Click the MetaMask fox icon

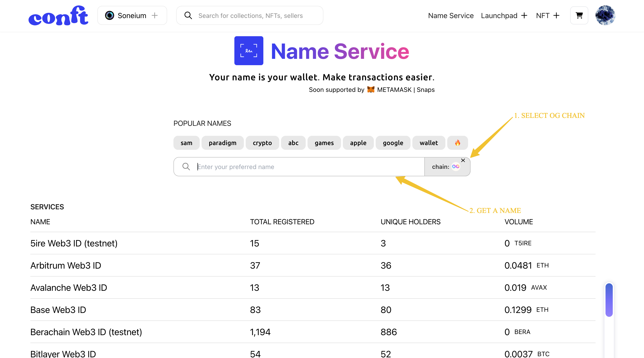pyautogui.click(x=371, y=89)
